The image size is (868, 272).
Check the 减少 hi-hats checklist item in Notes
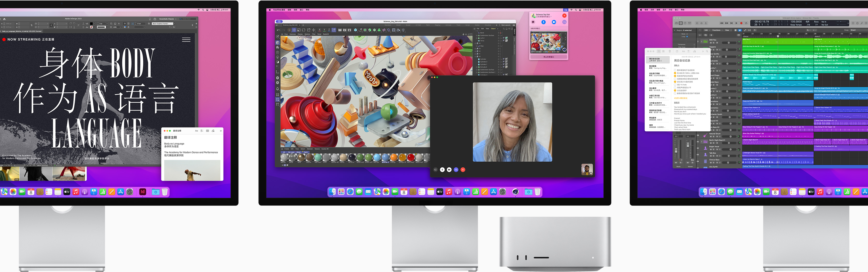675,85
